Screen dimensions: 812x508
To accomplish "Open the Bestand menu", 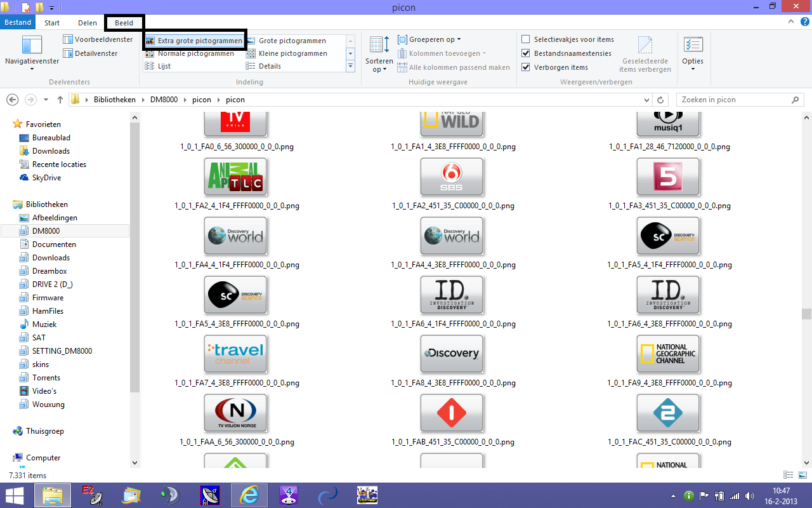I will 18,23.
